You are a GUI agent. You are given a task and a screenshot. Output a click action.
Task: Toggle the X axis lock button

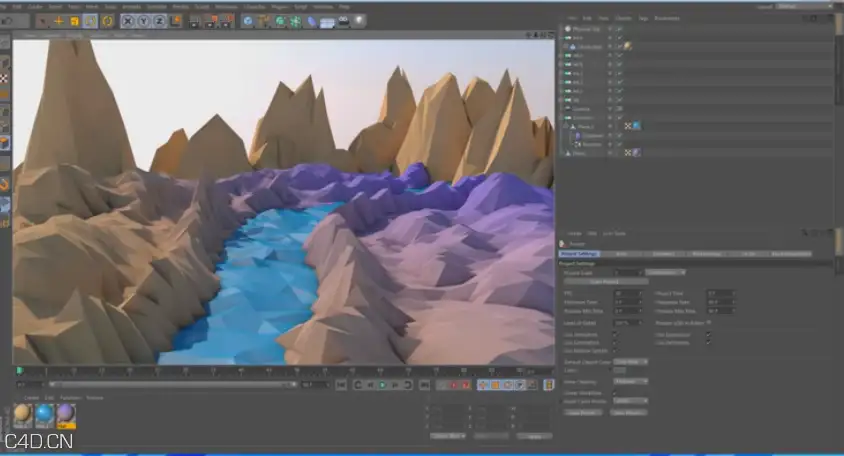click(128, 21)
